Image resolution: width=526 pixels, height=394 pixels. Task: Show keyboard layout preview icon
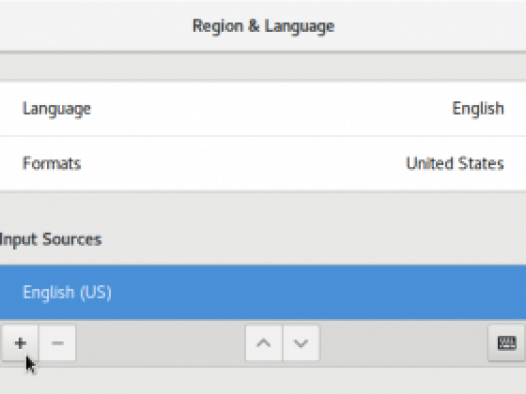click(507, 343)
